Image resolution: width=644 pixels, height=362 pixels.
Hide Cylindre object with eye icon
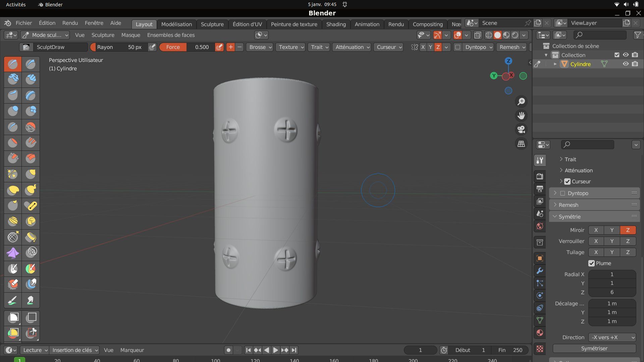[x=626, y=64]
